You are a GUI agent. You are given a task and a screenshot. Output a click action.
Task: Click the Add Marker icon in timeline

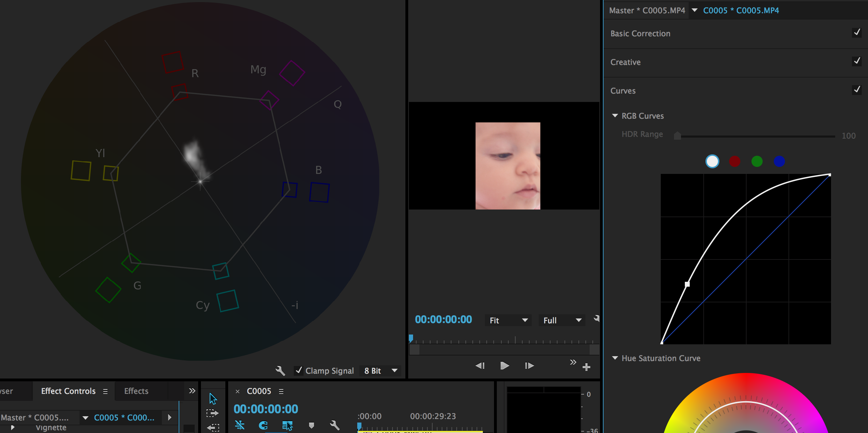pos(311,425)
